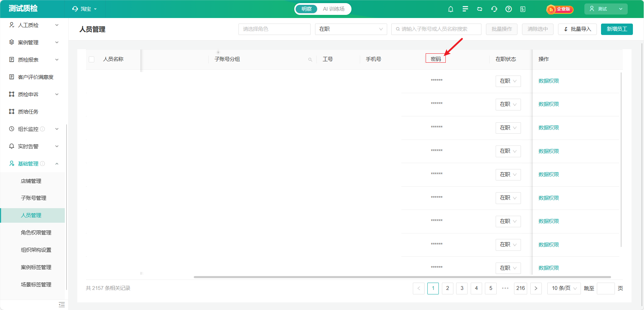
Task: Click the 客户评价满意度 icon
Action: point(12,77)
